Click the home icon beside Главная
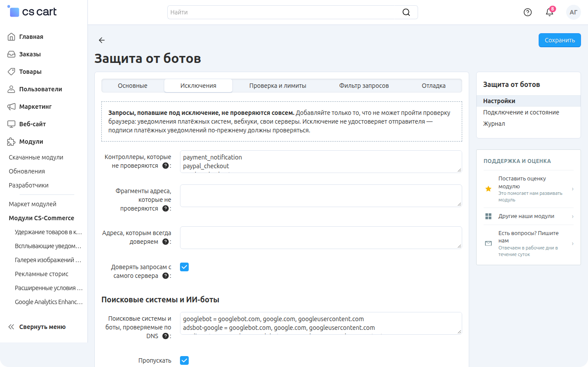Screen dimensions: 588x367 [x=12, y=37]
